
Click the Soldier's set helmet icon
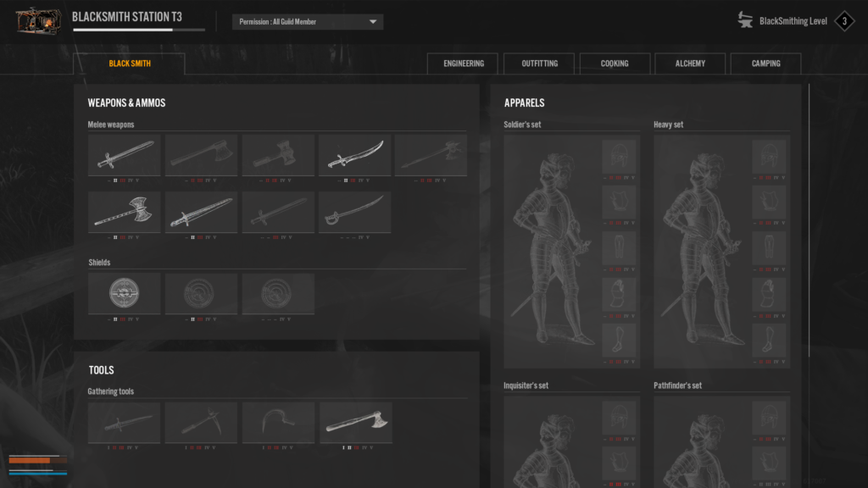coord(619,156)
